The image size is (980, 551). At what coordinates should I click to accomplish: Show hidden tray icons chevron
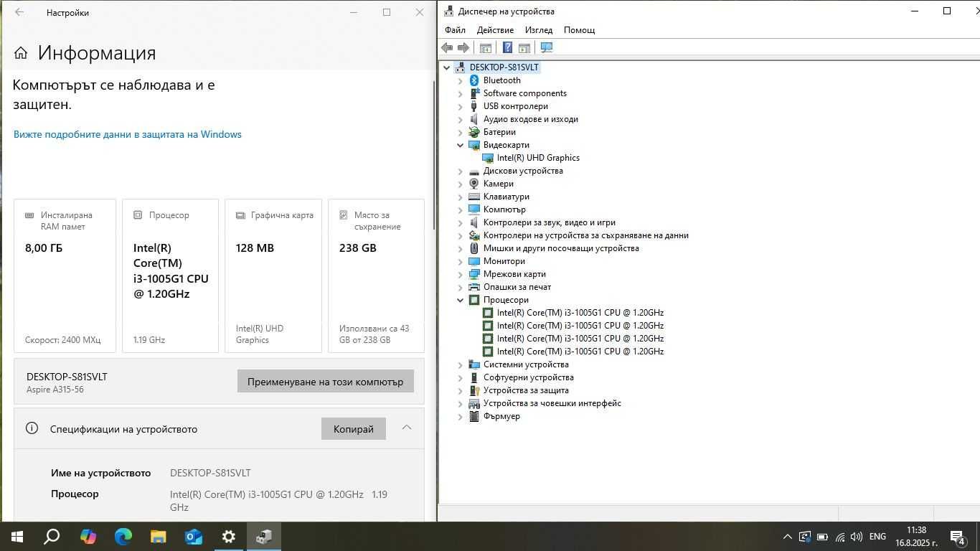coord(787,537)
